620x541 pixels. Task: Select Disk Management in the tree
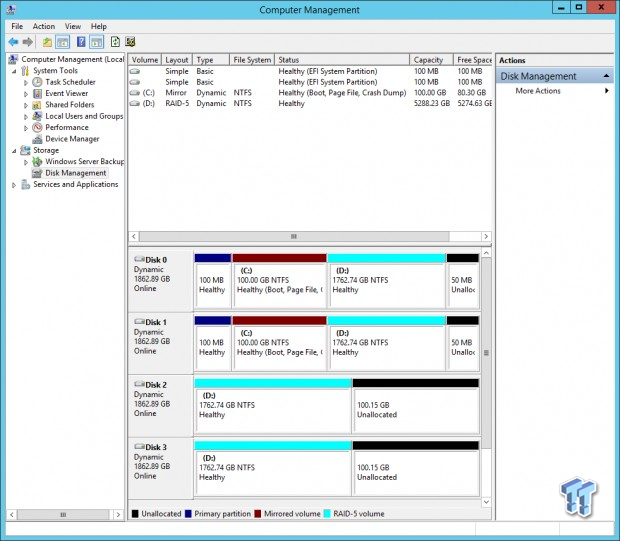point(76,173)
